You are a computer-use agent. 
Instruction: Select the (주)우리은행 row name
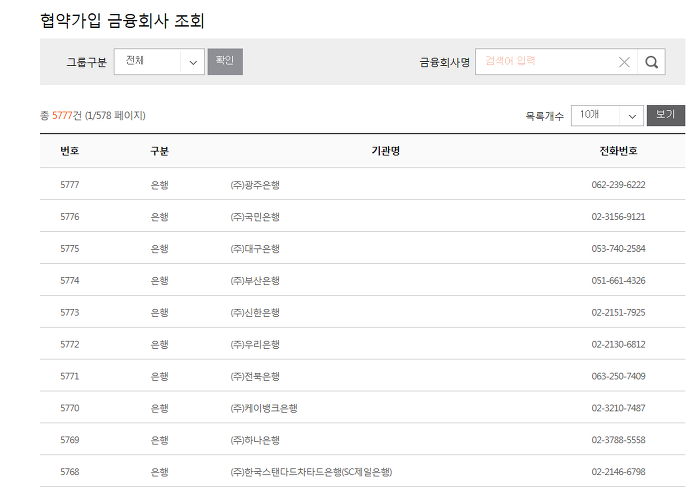(255, 345)
